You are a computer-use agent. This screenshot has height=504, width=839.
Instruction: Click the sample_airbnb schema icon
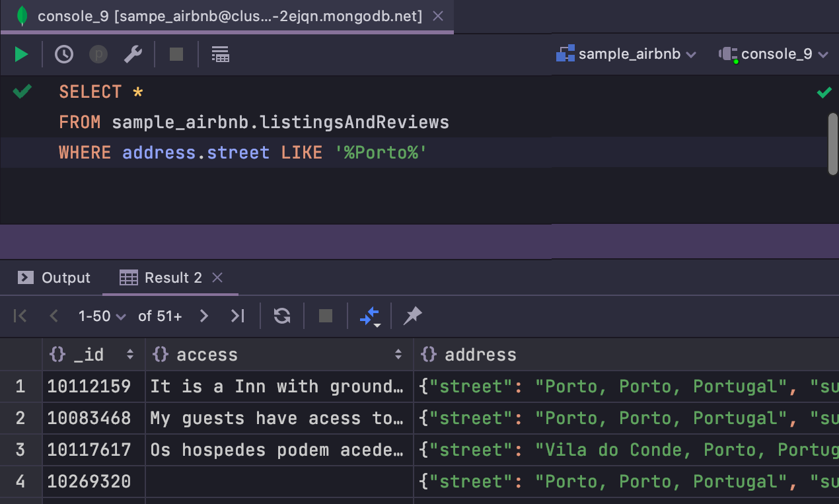[565, 54]
